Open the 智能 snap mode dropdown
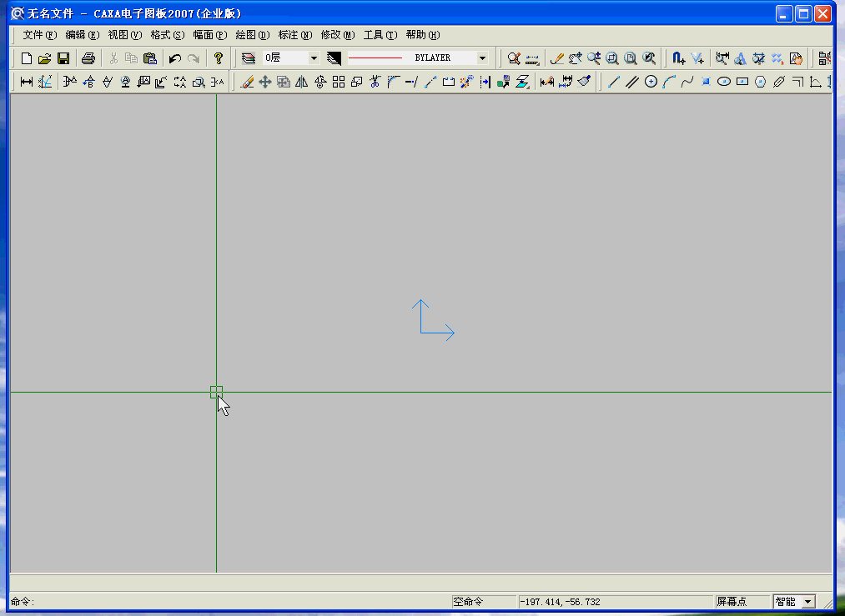This screenshot has height=616, width=845. tap(807, 602)
